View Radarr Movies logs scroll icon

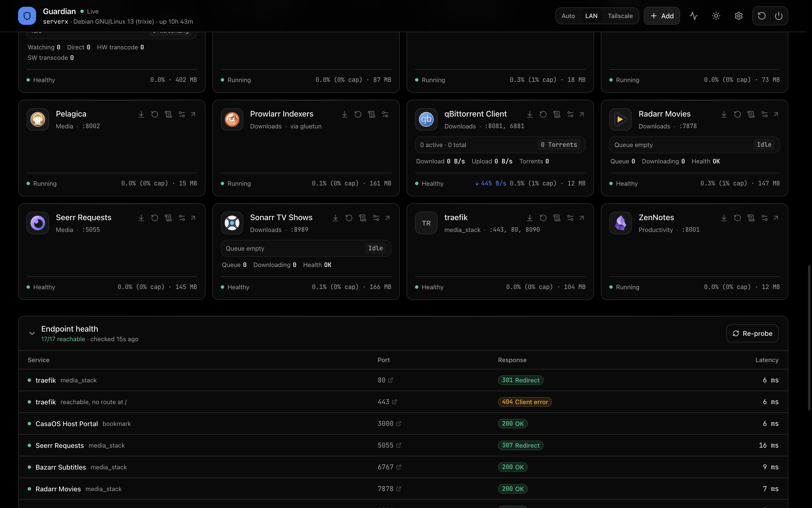751,115
